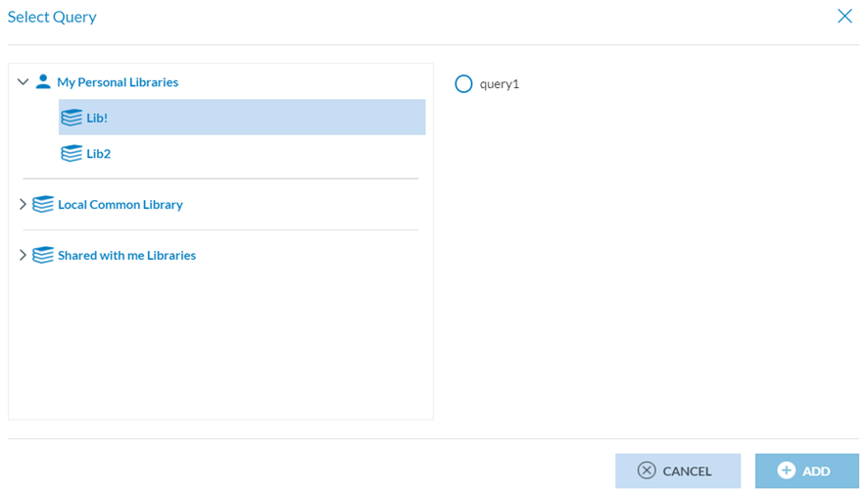Click the query1 text label

pyautogui.click(x=500, y=84)
